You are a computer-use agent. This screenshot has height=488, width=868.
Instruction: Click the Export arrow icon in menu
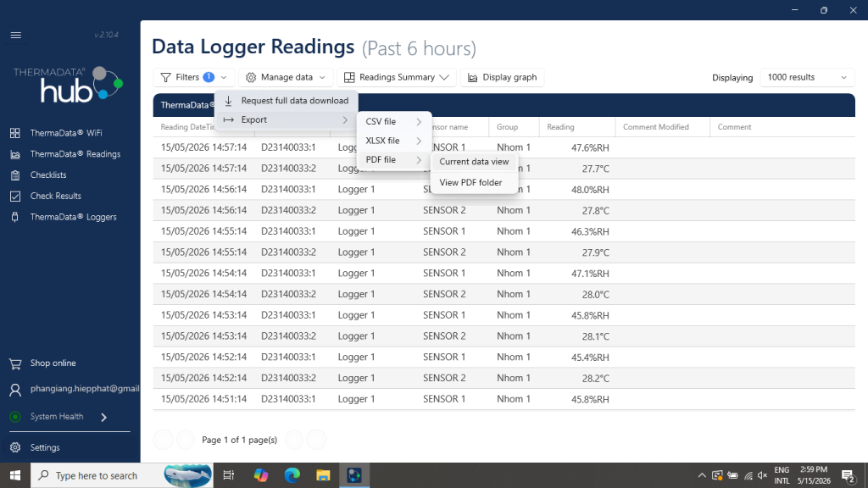pyautogui.click(x=228, y=120)
